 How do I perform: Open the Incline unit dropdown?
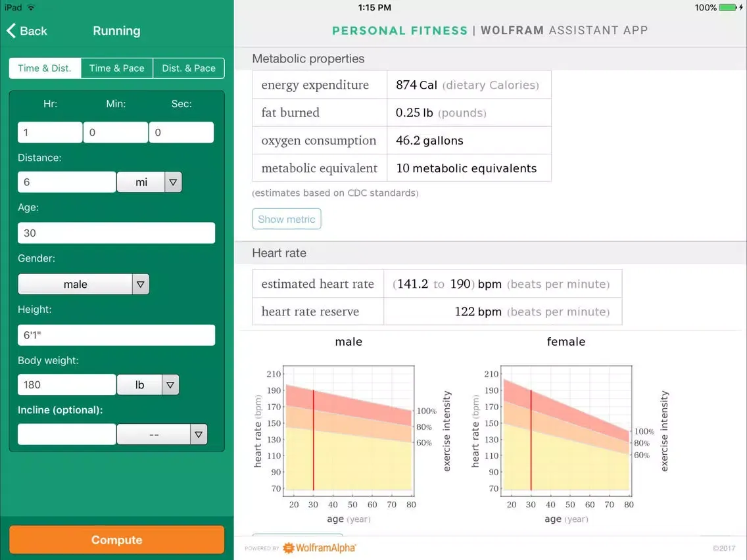[x=162, y=434]
